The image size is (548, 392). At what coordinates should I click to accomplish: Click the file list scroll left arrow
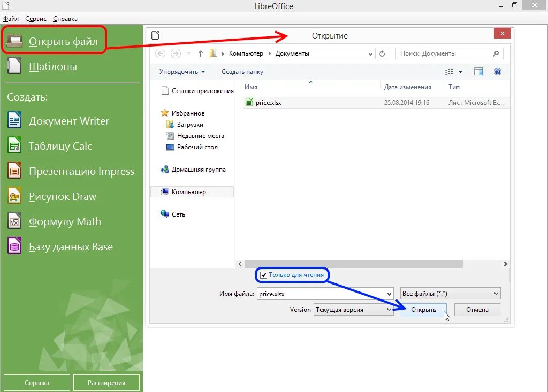[240, 264]
